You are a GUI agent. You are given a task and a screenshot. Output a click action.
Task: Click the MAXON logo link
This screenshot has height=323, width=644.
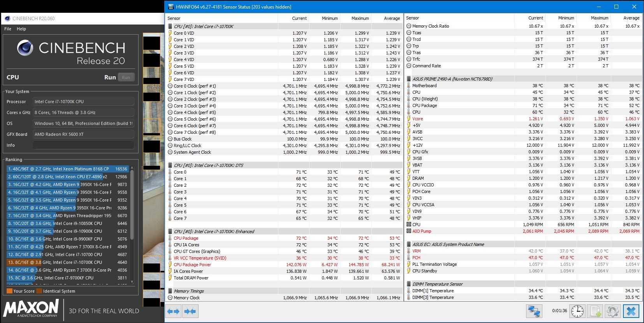[x=31, y=308]
